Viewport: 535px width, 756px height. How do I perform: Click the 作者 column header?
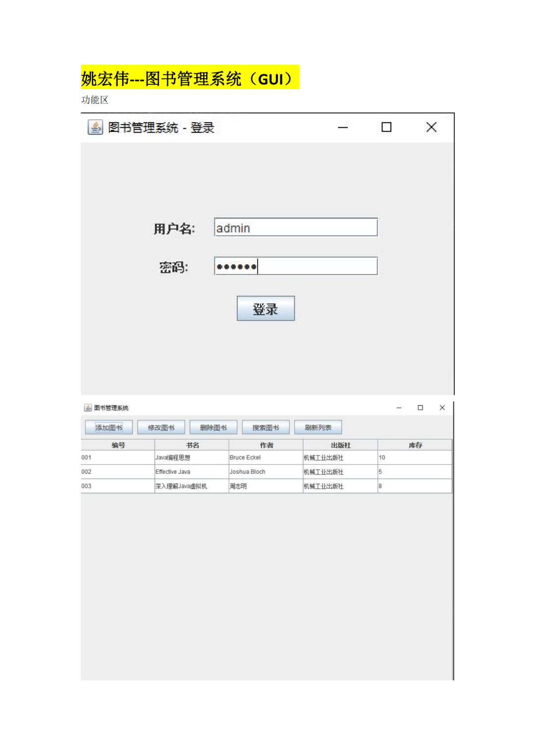[x=266, y=444]
